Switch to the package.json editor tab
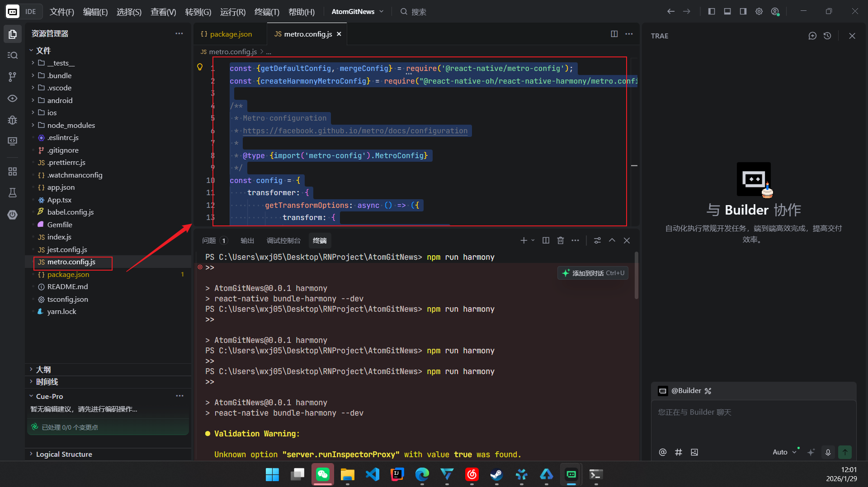Viewport: 868px width, 487px height. click(x=231, y=34)
